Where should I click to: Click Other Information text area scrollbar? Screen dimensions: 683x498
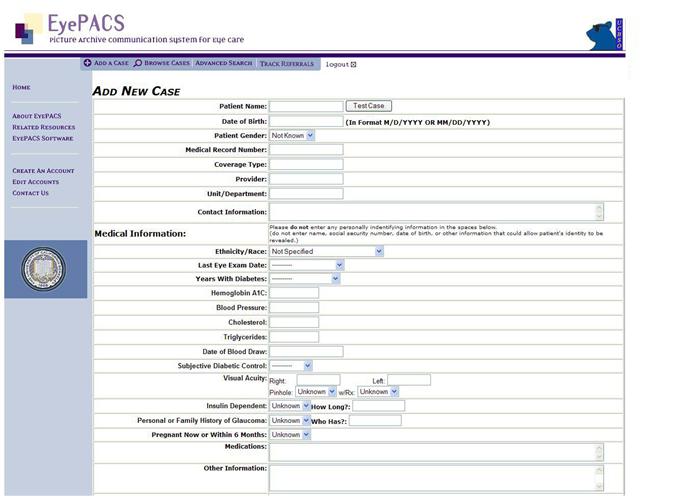(599, 478)
